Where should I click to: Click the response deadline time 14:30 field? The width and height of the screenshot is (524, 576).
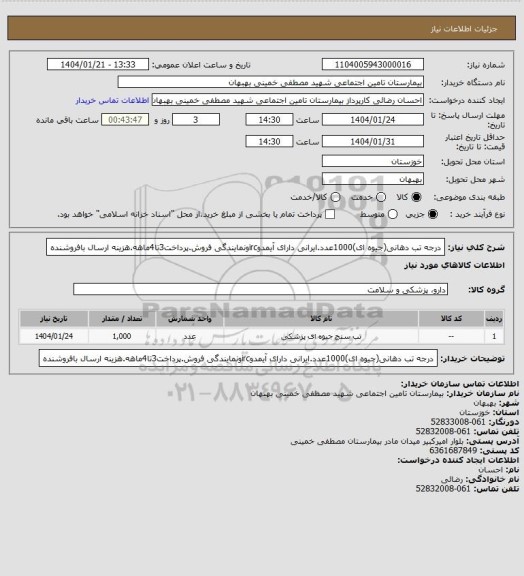(269, 120)
